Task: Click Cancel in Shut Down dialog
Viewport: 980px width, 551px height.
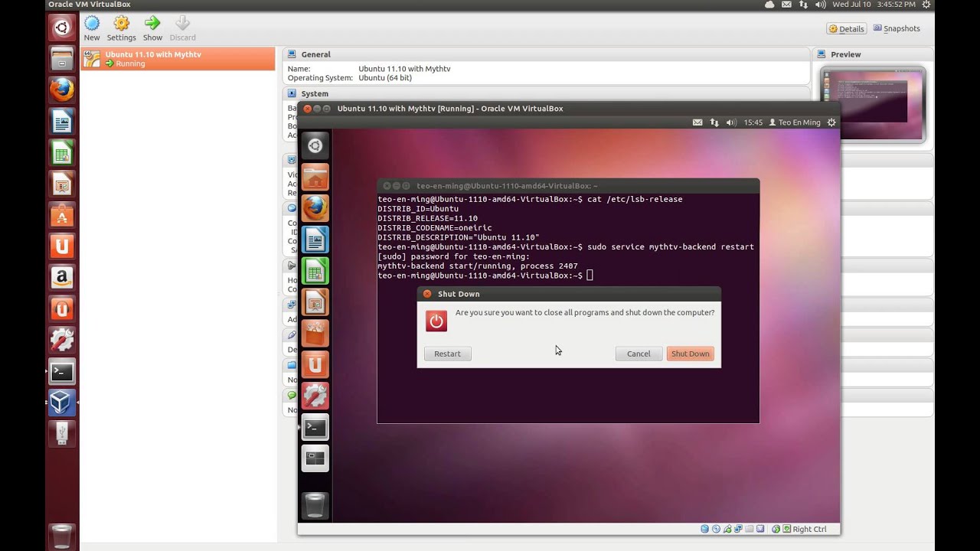Action: coord(639,354)
